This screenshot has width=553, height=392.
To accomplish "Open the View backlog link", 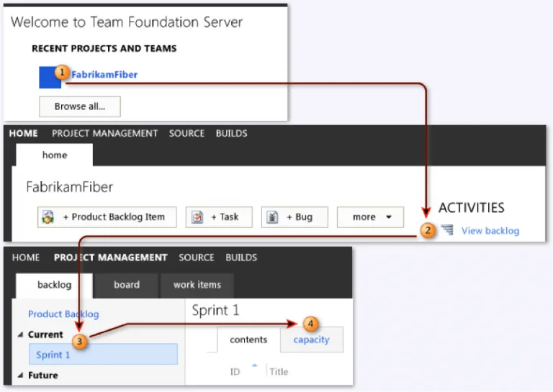I will coord(490,231).
